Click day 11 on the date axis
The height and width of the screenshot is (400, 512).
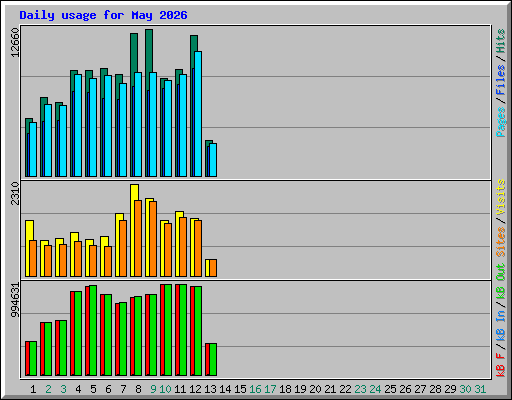point(180,389)
